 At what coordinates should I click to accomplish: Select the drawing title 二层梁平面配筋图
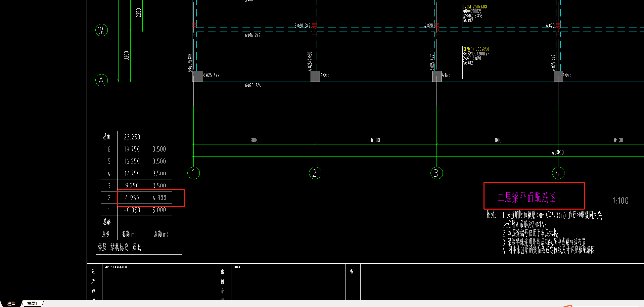pos(526,198)
